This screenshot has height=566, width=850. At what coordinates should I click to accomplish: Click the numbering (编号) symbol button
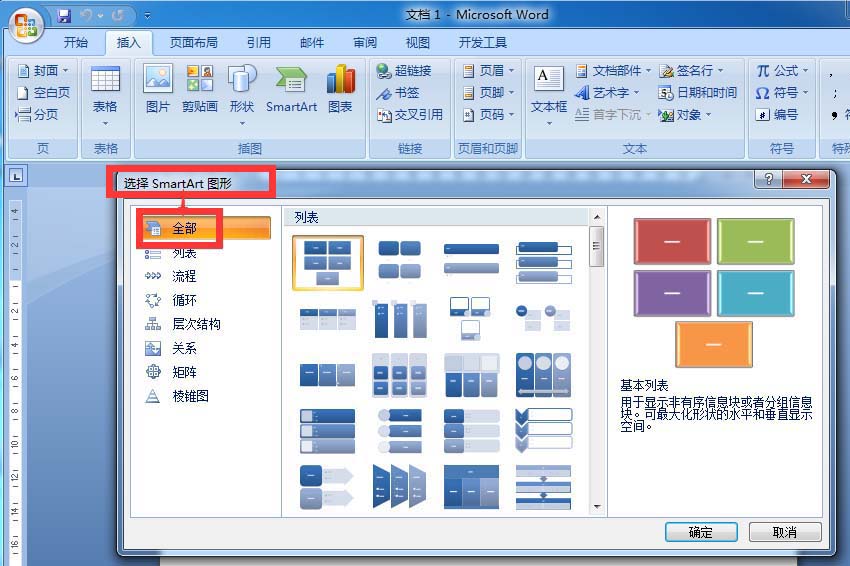coord(776,115)
